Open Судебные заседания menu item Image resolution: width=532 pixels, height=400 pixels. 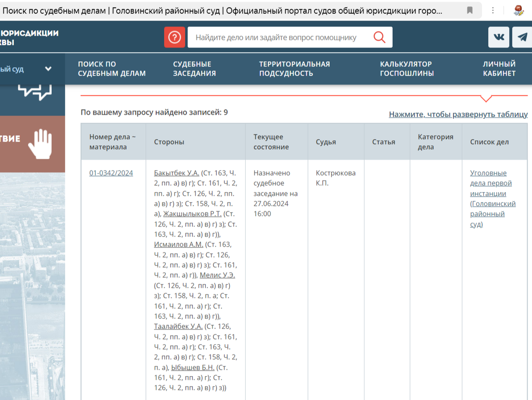194,69
